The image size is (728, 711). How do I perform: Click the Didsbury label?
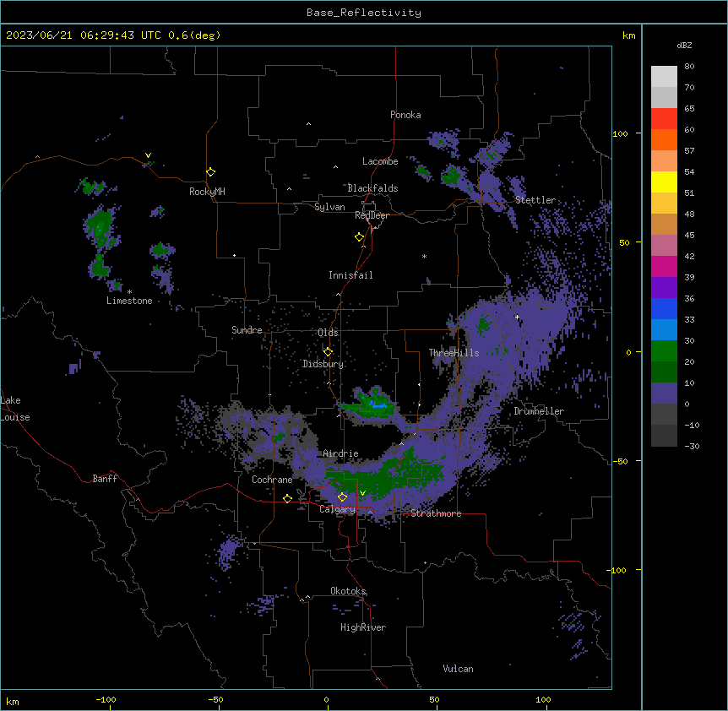(x=323, y=364)
